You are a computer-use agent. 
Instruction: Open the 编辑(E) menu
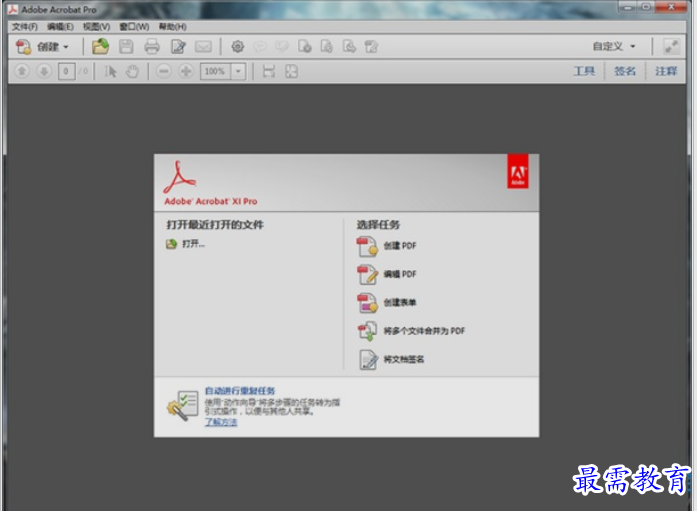(60, 27)
